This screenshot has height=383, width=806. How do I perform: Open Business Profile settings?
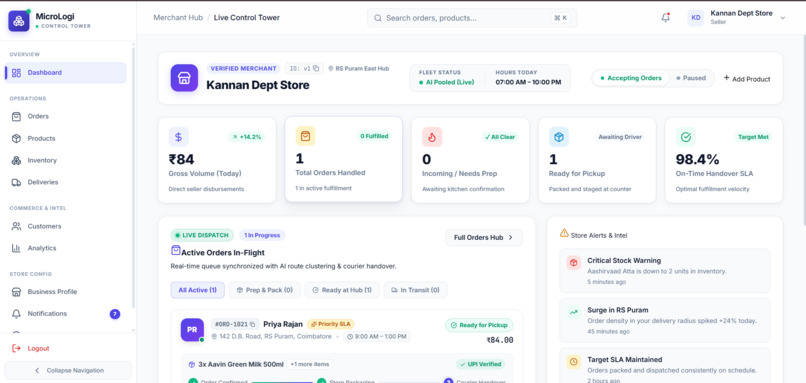(65, 291)
